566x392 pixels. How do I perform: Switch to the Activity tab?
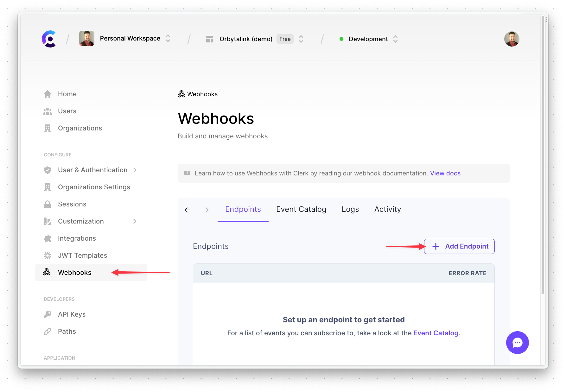387,209
